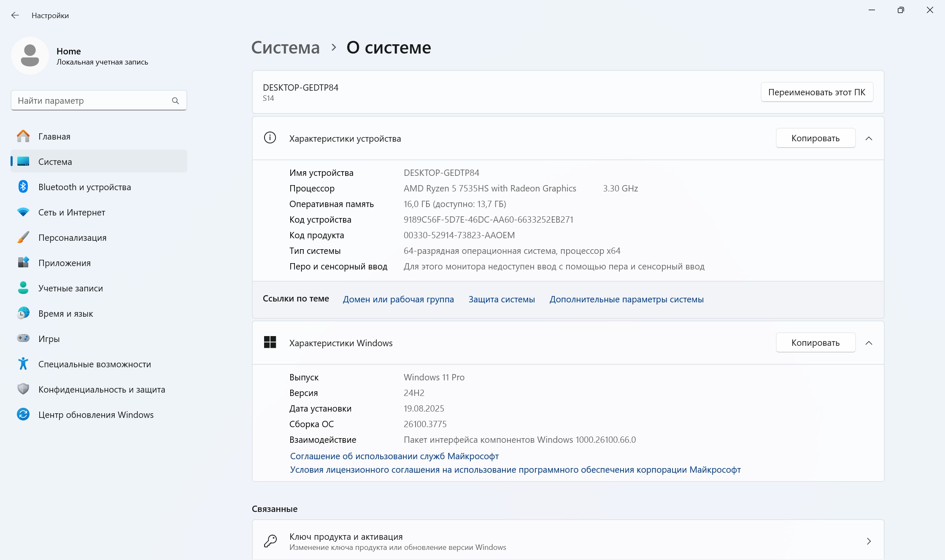Select Учетные записи in the sidebar
Screen dimensions: 945x560
click(x=70, y=288)
